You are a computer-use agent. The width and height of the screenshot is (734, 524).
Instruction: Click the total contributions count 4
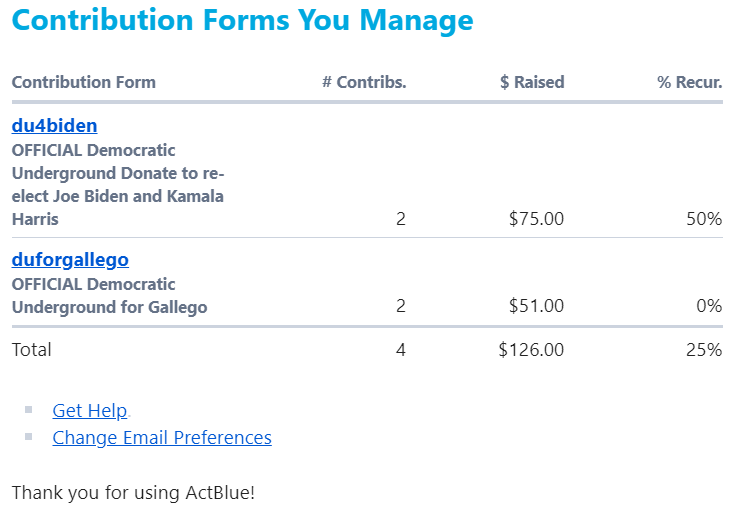coord(401,350)
